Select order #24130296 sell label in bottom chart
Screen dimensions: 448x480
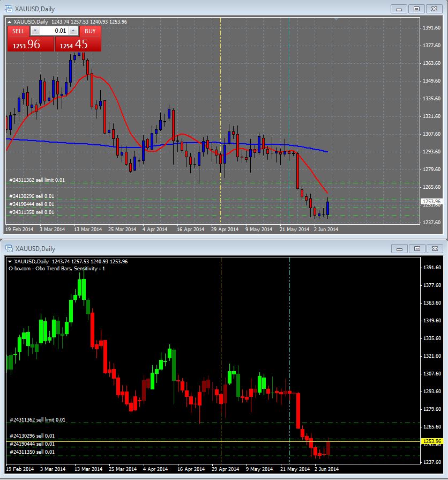pos(32,435)
